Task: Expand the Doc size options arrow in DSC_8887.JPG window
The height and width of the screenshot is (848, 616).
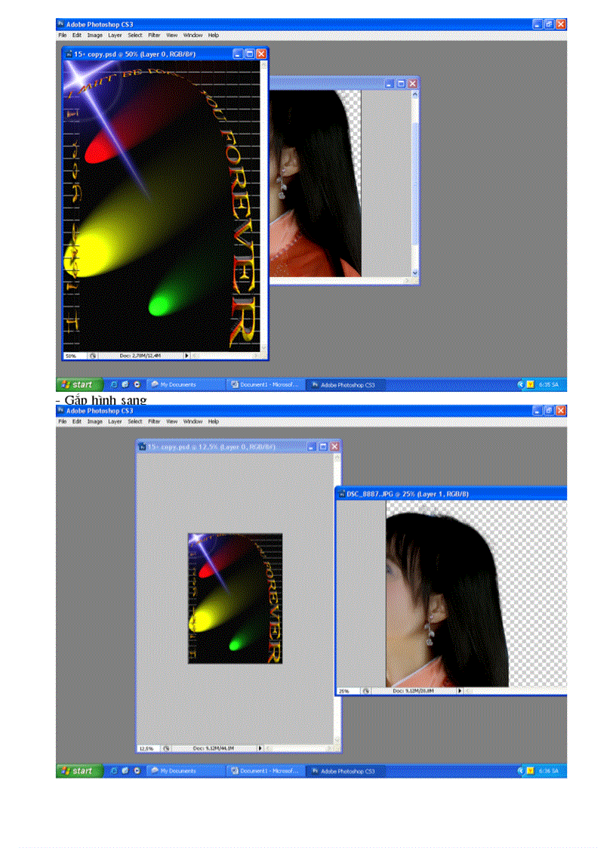Action: tap(459, 689)
